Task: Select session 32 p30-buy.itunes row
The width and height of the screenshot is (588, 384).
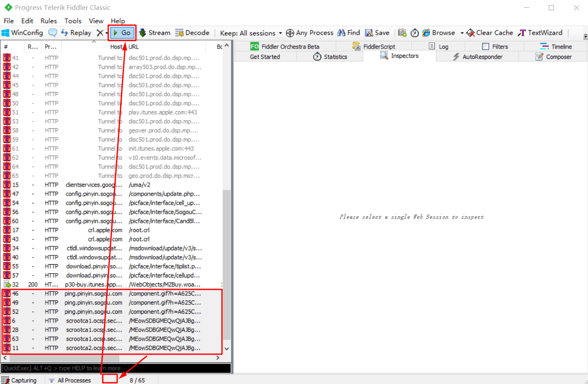Action: click(x=112, y=285)
